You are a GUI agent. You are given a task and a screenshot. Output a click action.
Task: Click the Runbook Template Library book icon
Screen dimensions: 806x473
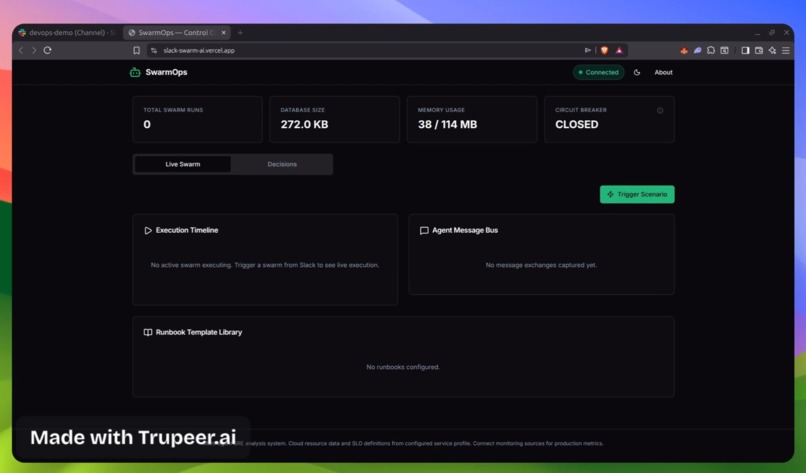[x=148, y=332]
